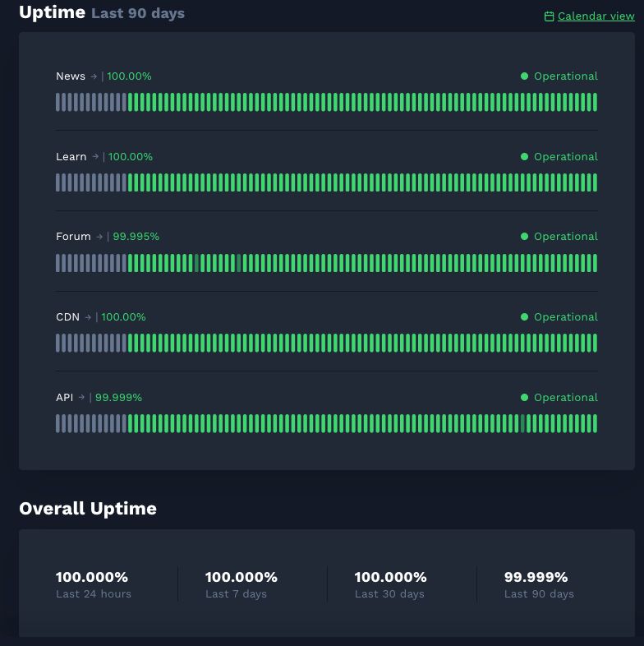Click the green status dot in CDN row

pyautogui.click(x=524, y=316)
